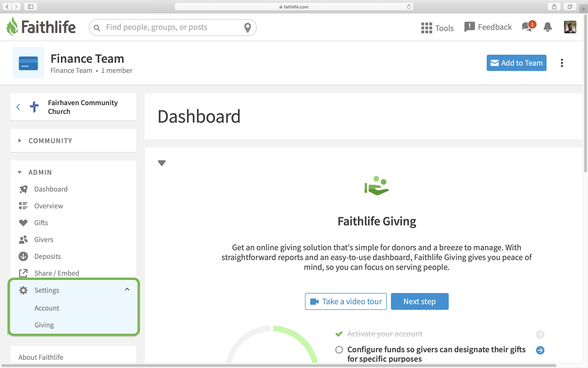Click the Faithlife flame logo
588x368 pixels.
point(12,26)
